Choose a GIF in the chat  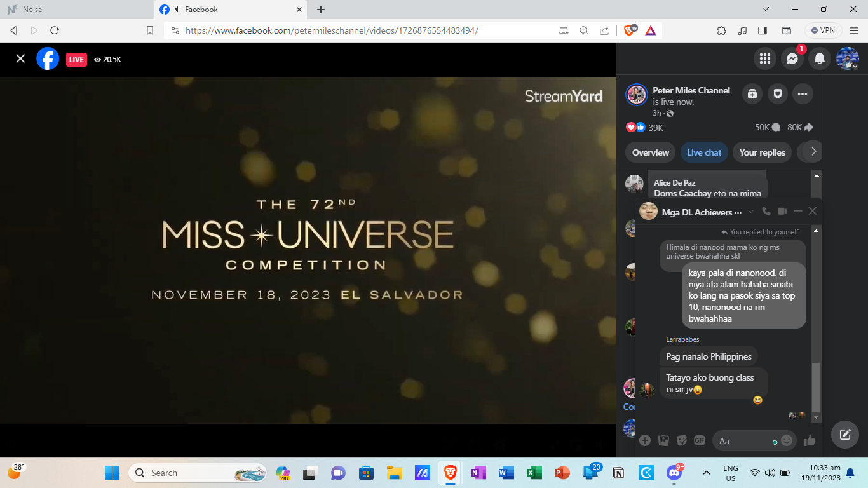[x=700, y=440]
